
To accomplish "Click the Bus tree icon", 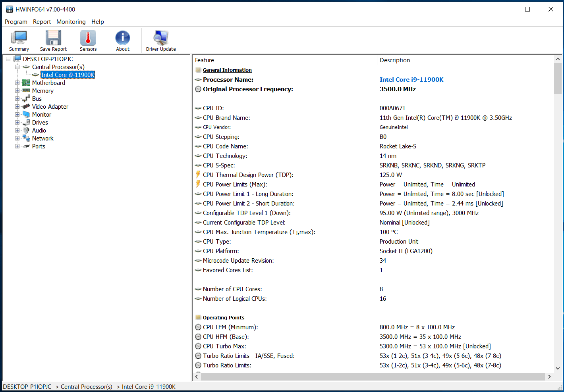I will pyautogui.click(x=26, y=98).
